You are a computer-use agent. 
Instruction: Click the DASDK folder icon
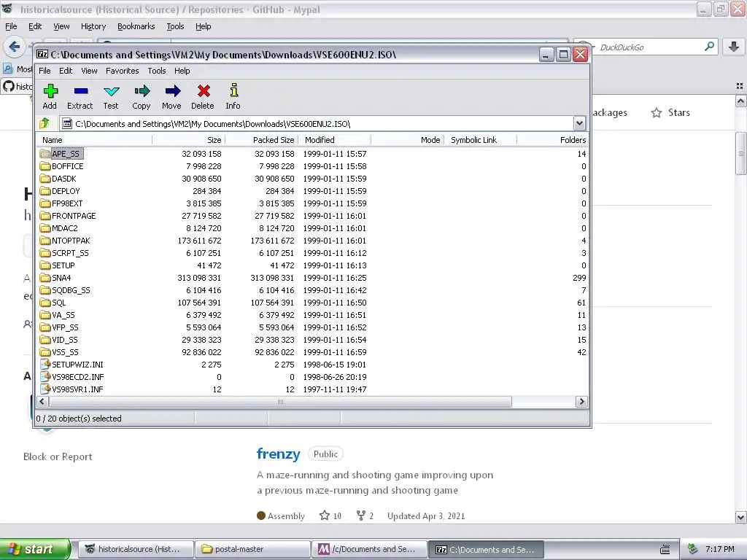coord(45,178)
